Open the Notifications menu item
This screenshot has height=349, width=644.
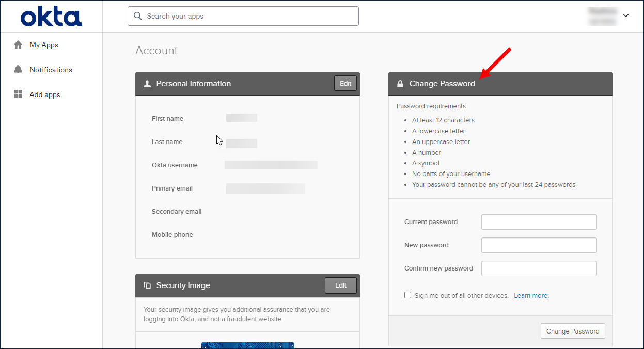pos(51,70)
